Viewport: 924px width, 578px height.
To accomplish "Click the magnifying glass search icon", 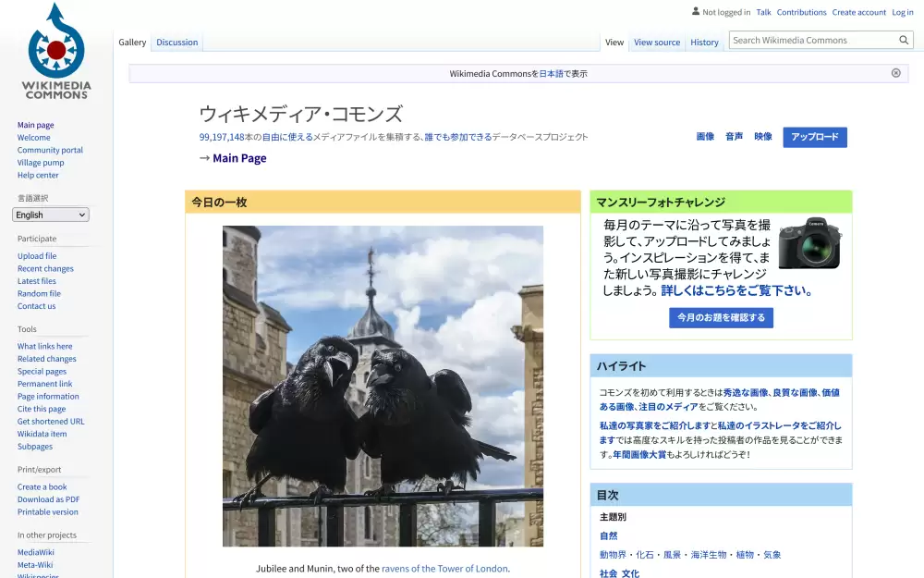I will (905, 40).
